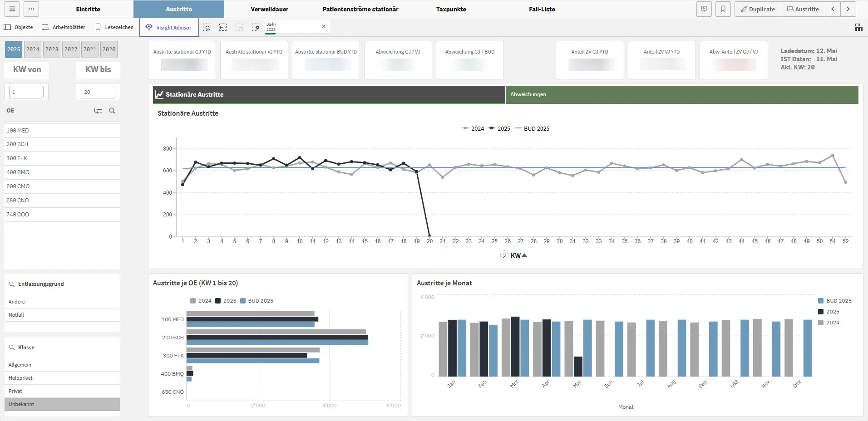Open the hamburger navigation menu
868x421 pixels.
click(12, 9)
